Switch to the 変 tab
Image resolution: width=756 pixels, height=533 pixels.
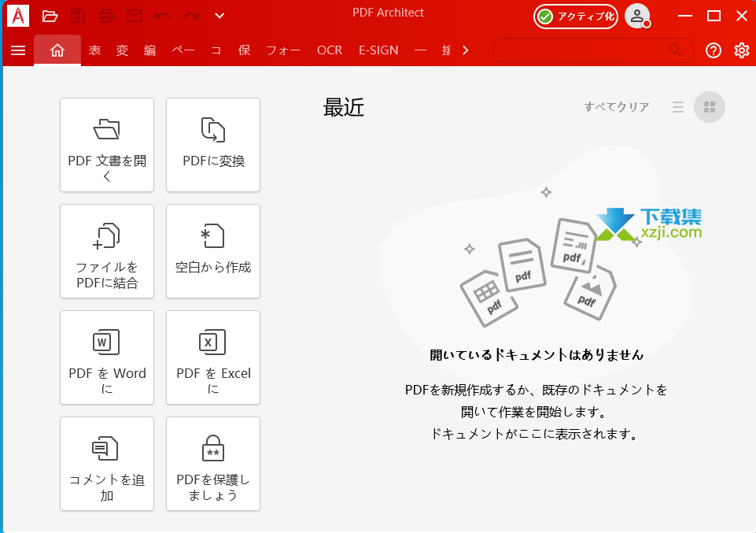[122, 50]
